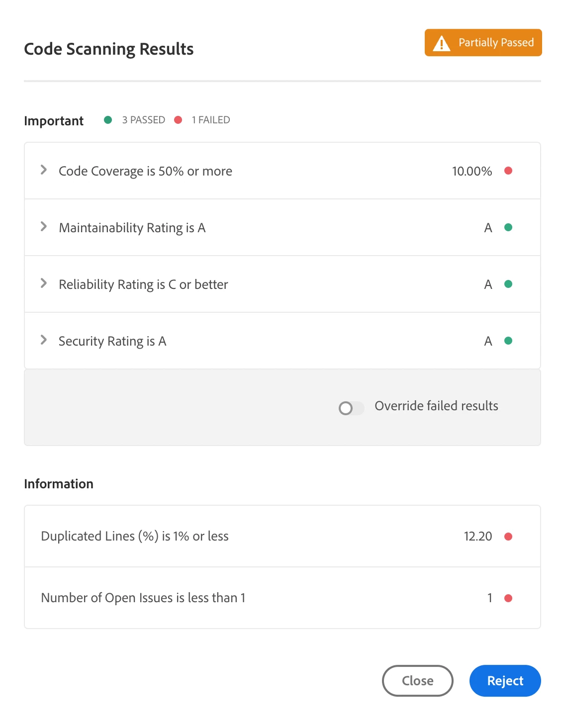Image resolution: width=563 pixels, height=728 pixels.
Task: Click the red dot for Open Issues row
Action: point(508,598)
